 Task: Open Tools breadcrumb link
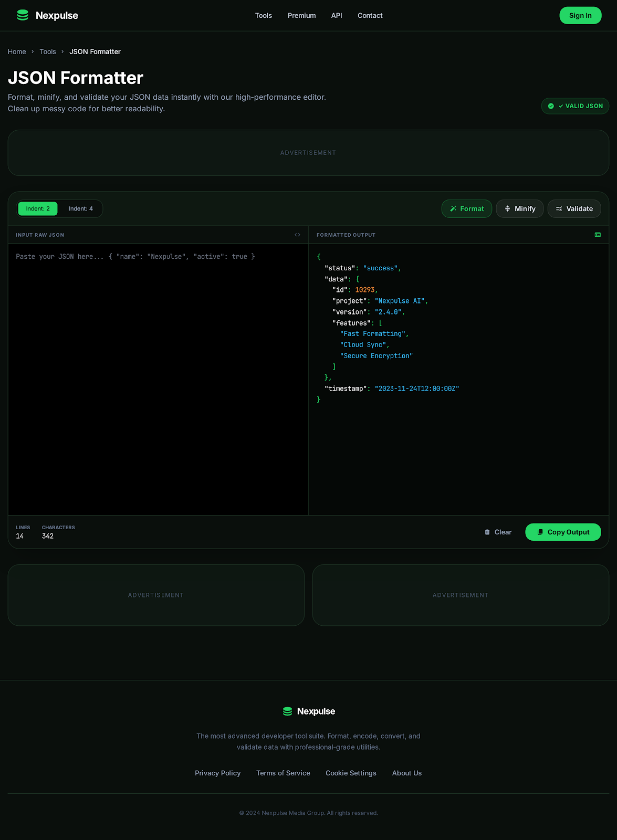pos(48,51)
